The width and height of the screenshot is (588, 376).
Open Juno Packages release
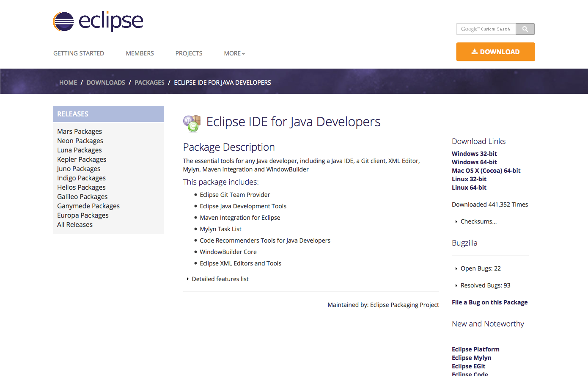pos(79,169)
